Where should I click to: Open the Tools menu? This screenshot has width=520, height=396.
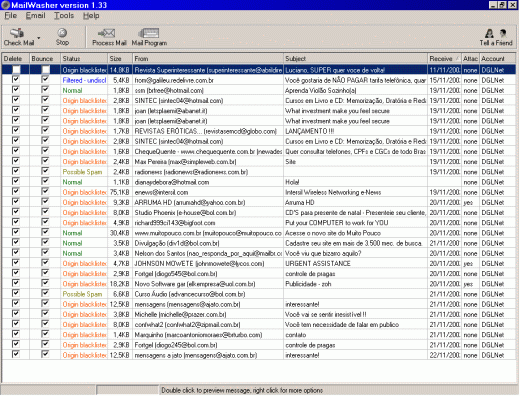[x=64, y=16]
